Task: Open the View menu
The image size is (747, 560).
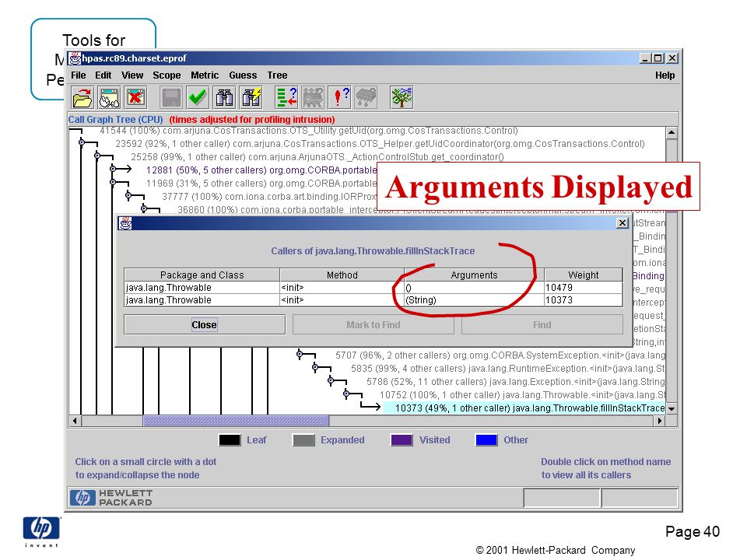Action: [x=132, y=75]
